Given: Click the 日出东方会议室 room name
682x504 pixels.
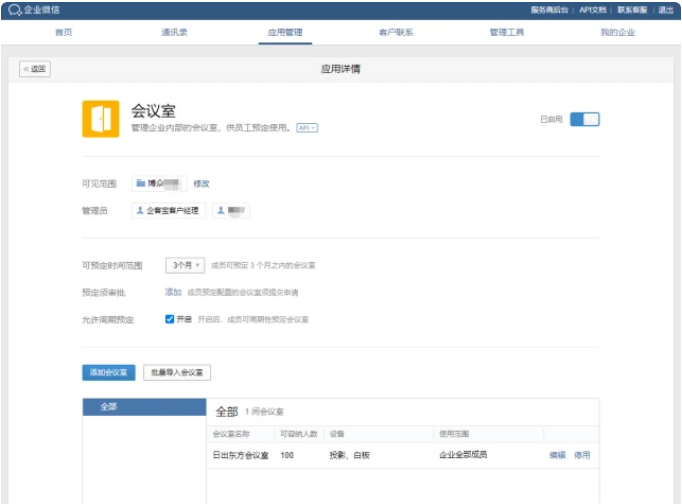Looking at the screenshot, I should (241, 455).
